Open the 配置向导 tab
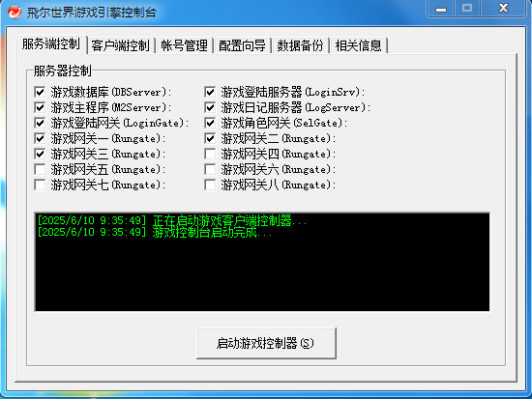 [x=242, y=45]
